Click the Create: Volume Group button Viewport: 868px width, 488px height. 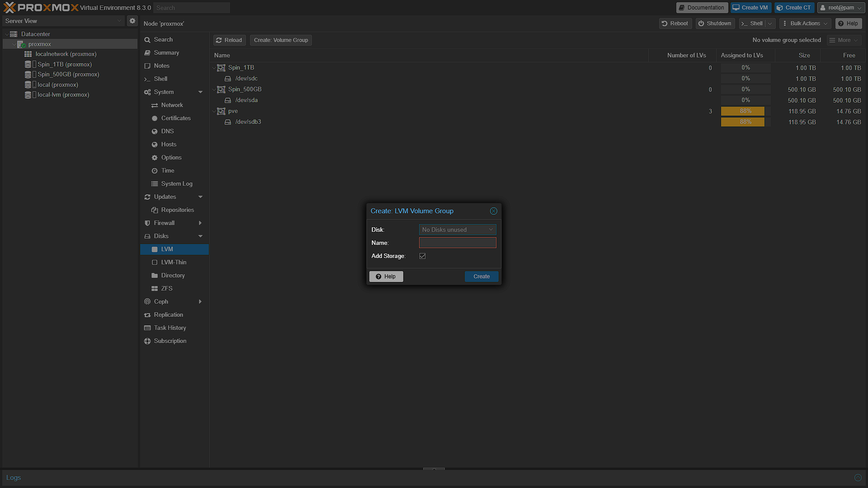tap(281, 40)
